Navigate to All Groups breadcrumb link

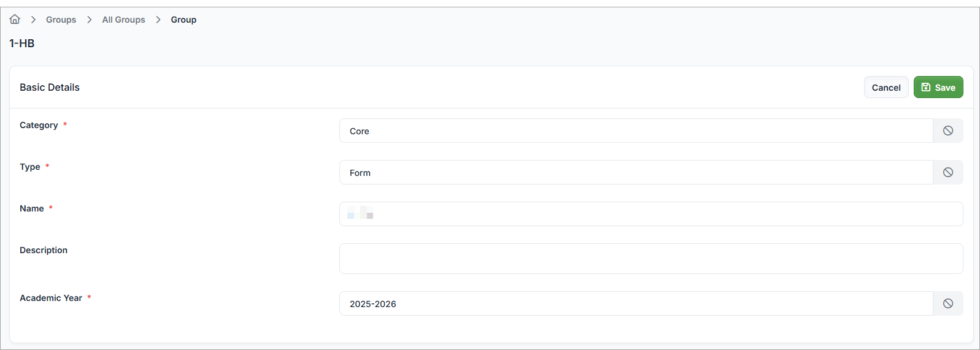click(x=123, y=20)
